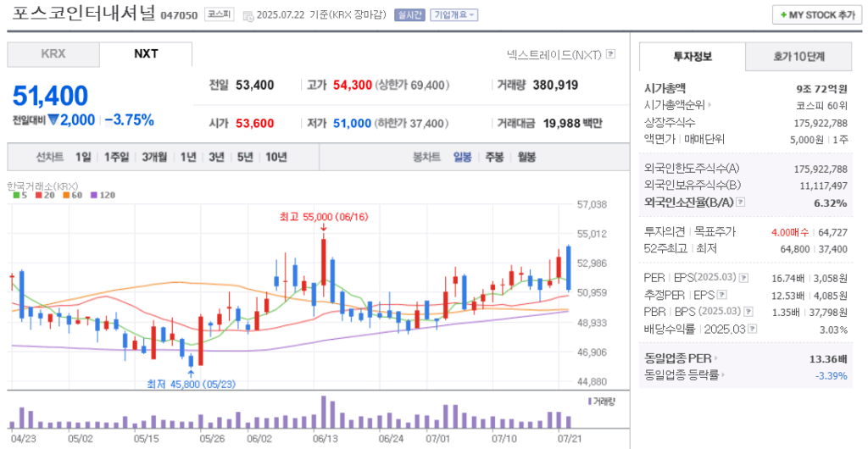Open the PBR BPS help icon
Screen dimensions: 868x449
pos(748,311)
